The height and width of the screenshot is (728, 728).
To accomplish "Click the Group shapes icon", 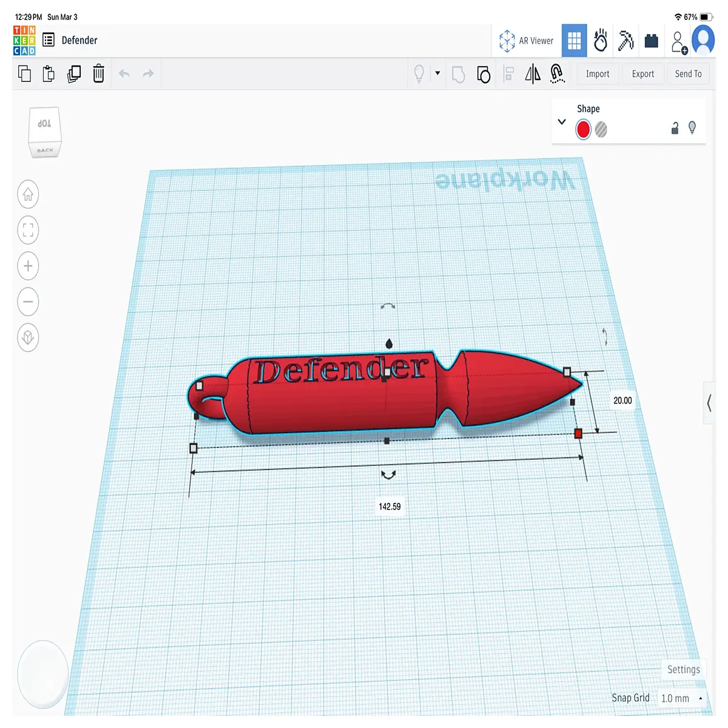I will pyautogui.click(x=459, y=74).
